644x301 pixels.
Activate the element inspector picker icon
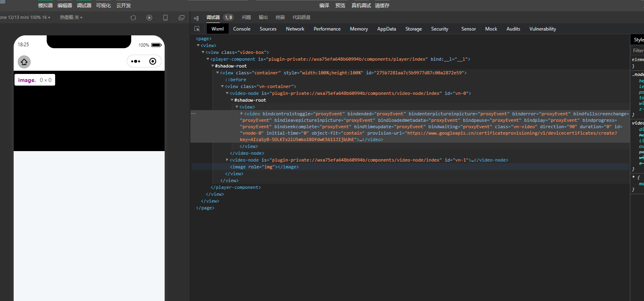pyautogui.click(x=197, y=29)
